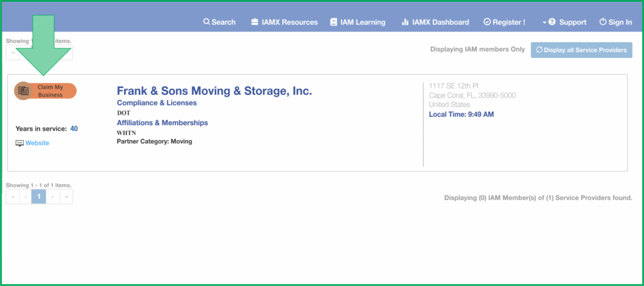This screenshot has height=286, width=644.
Task: Click Local Time: 9:49 AM text
Action: [461, 114]
